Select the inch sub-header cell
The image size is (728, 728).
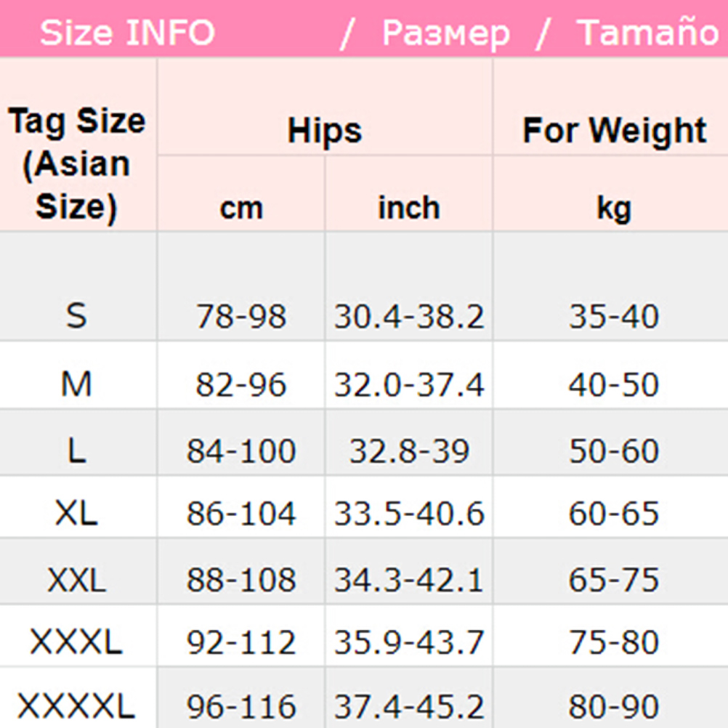pyautogui.click(x=408, y=208)
